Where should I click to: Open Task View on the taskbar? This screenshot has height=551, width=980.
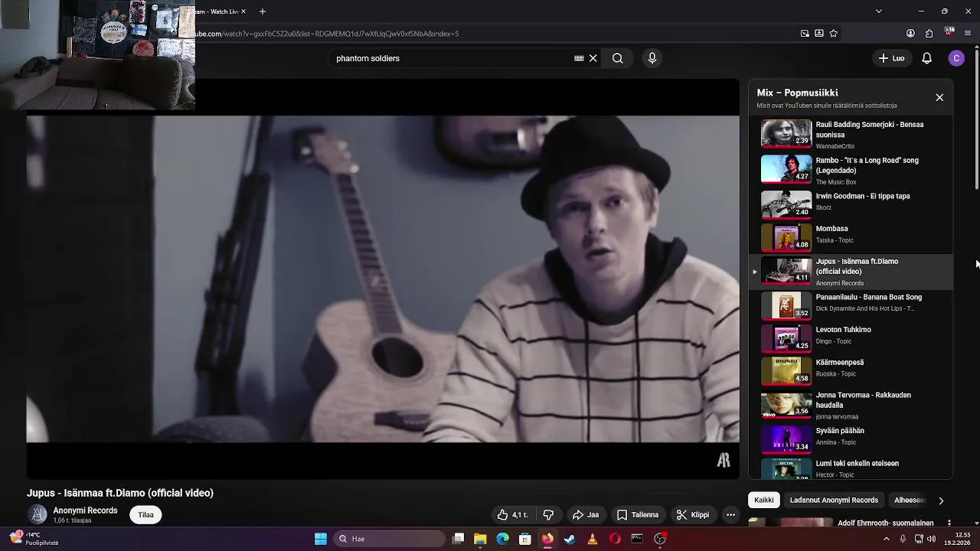[x=458, y=539]
